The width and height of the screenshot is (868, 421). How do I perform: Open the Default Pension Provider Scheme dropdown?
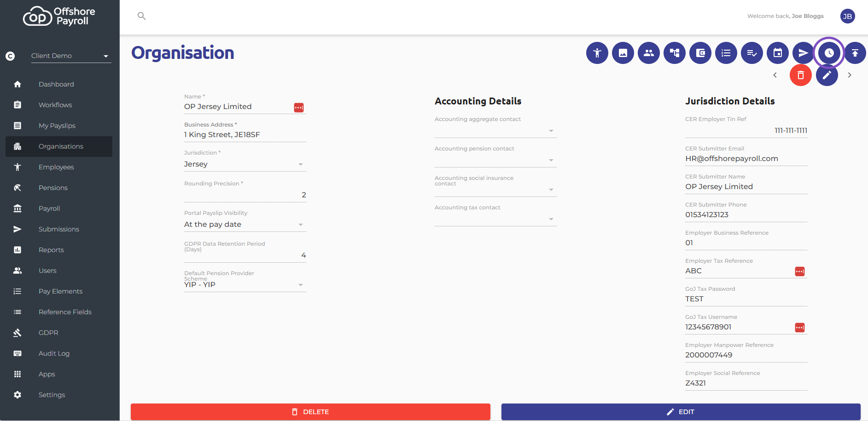coord(245,285)
